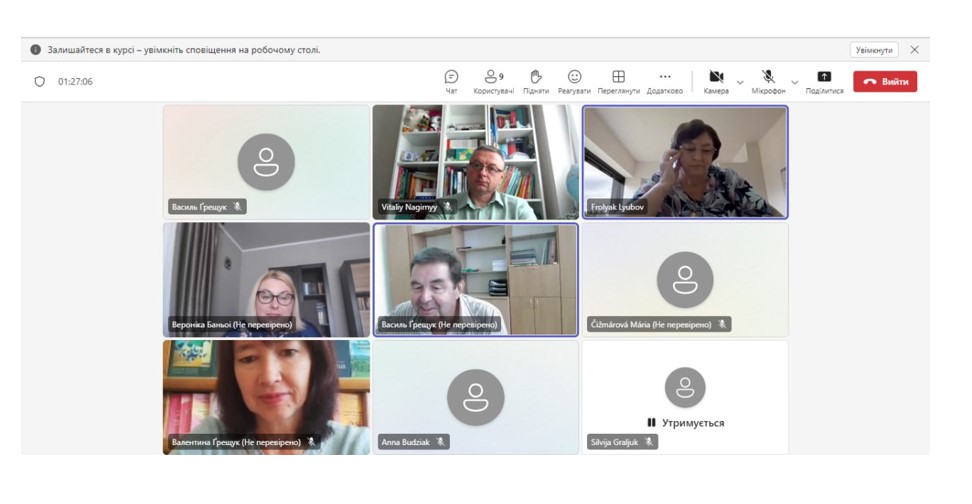Click the Anna Budziak avatar tile

(x=475, y=397)
